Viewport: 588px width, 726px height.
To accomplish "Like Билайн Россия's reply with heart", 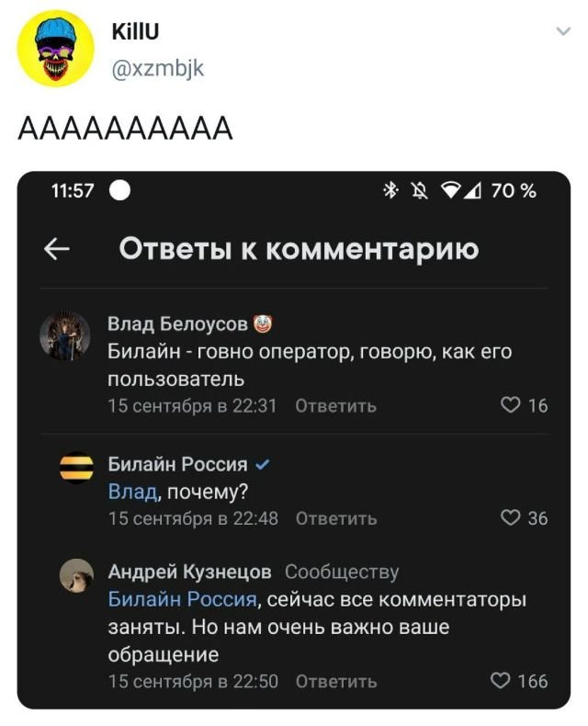I will point(510,518).
